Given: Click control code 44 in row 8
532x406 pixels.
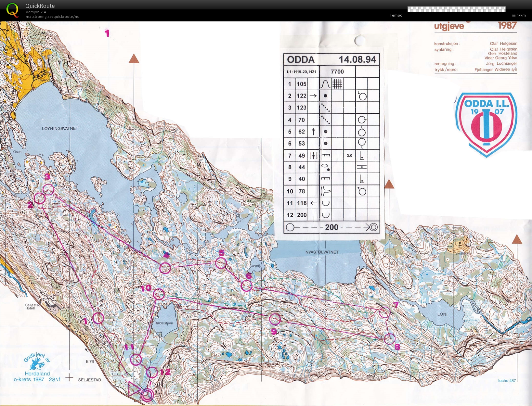Looking at the screenshot, I should click(302, 167).
